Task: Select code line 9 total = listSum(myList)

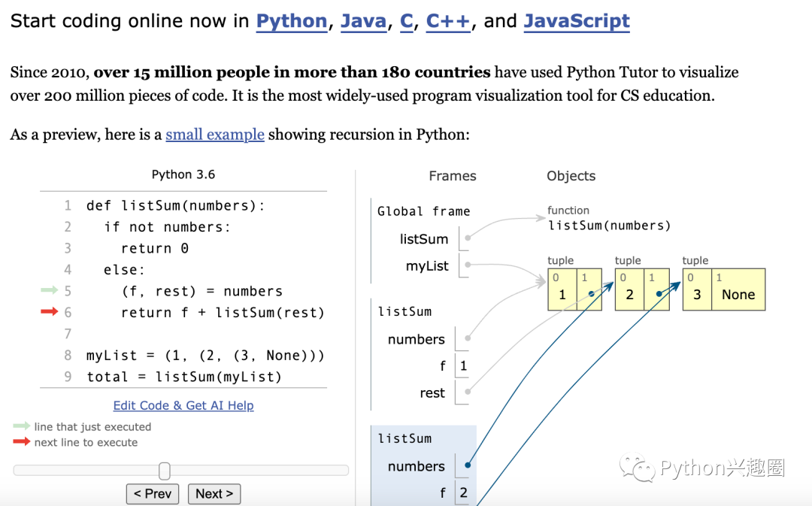Action: coord(184,377)
